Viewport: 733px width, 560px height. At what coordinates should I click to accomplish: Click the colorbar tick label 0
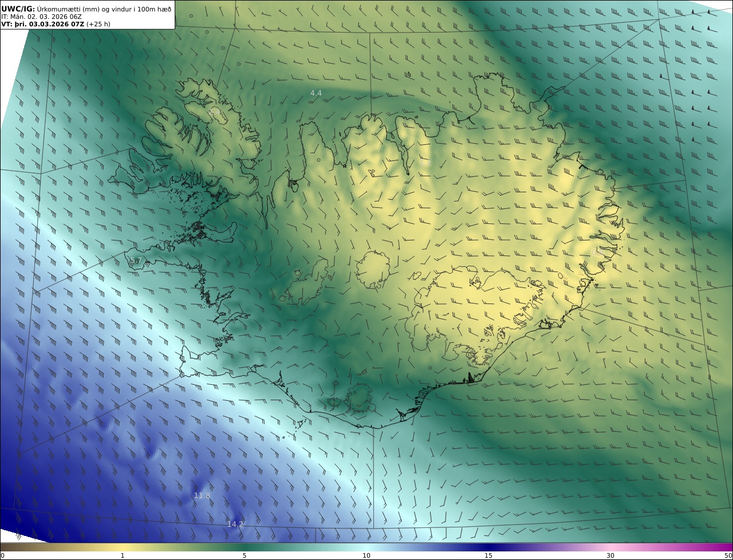tap(2, 555)
